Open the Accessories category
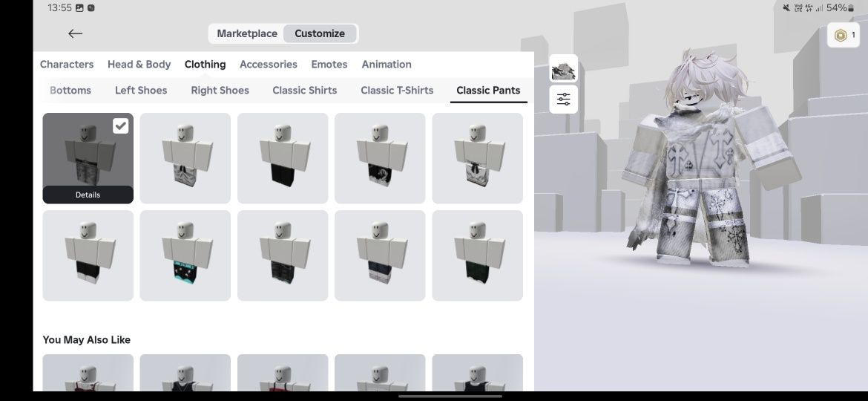The image size is (868, 401). pyautogui.click(x=269, y=65)
